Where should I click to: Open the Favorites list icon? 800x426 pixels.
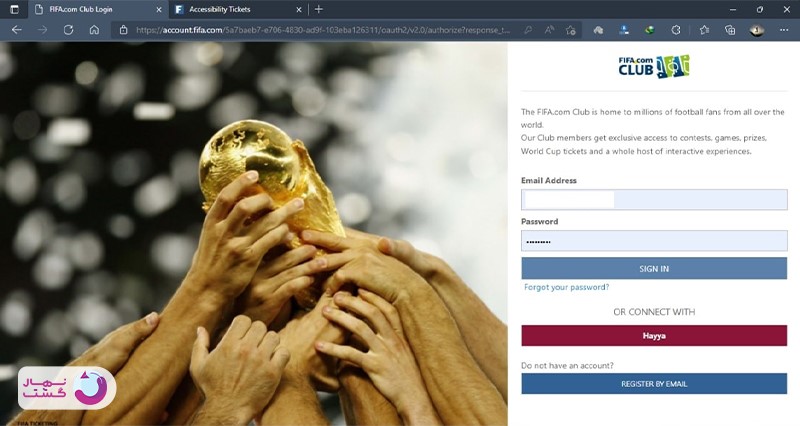(705, 30)
